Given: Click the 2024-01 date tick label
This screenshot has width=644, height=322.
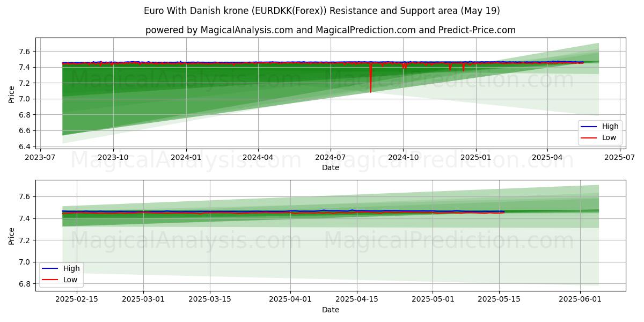Looking at the screenshot, I should point(186,157).
